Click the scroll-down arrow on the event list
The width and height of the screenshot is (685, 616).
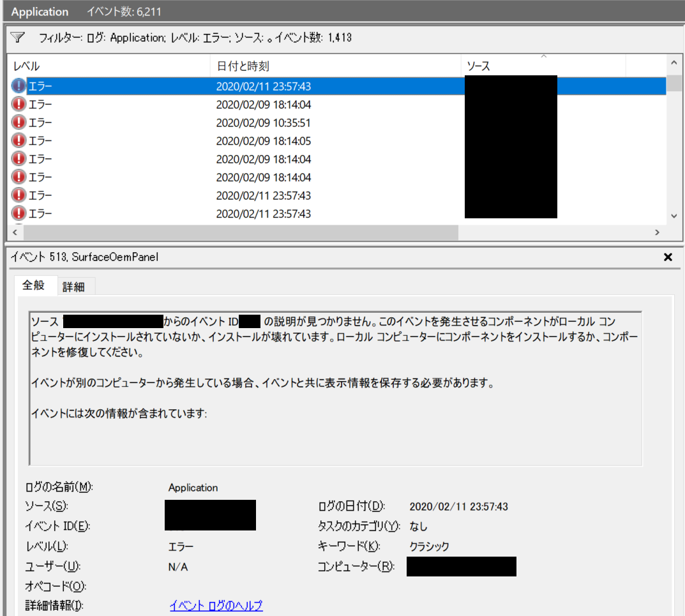pyautogui.click(x=674, y=216)
